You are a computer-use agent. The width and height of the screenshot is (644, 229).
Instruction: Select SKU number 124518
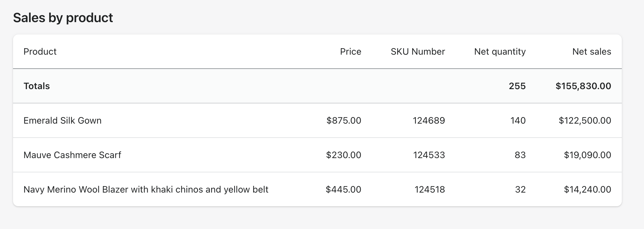(x=430, y=190)
